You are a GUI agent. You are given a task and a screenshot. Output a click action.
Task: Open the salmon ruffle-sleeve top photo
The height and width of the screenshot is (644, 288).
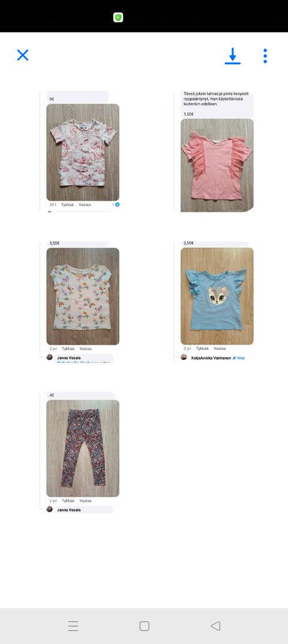pos(217,165)
